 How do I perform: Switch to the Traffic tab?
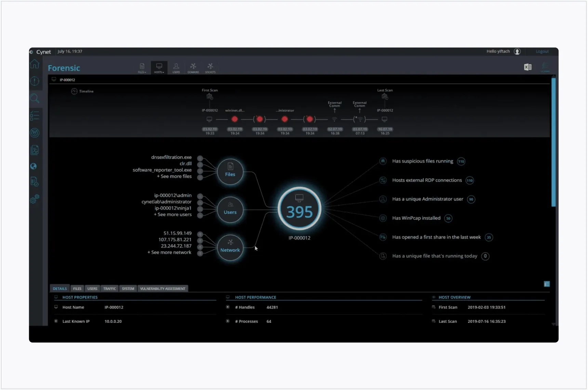pos(109,289)
